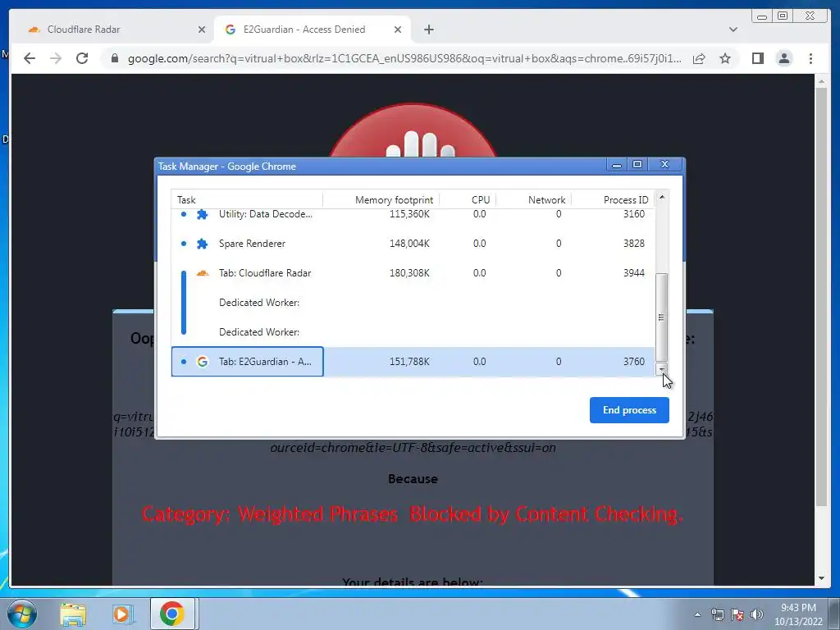Click the Chrome taskbar icon

click(171, 614)
